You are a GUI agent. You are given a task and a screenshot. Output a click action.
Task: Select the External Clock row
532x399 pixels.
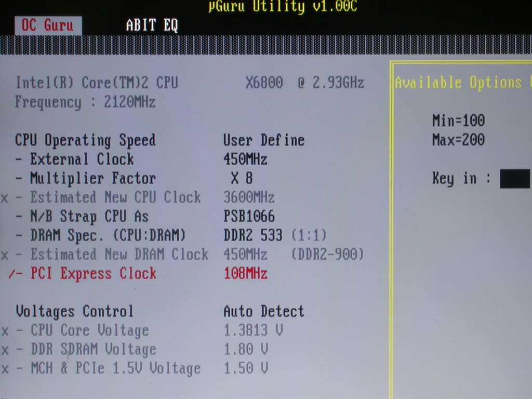(75, 159)
